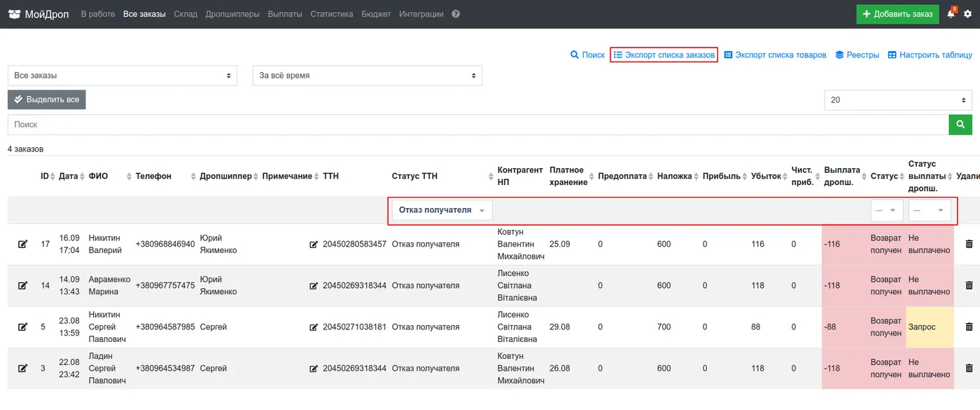The image size is (980, 410).
Task: Sort by Дропшиппер column arrows
Action: tap(256, 177)
